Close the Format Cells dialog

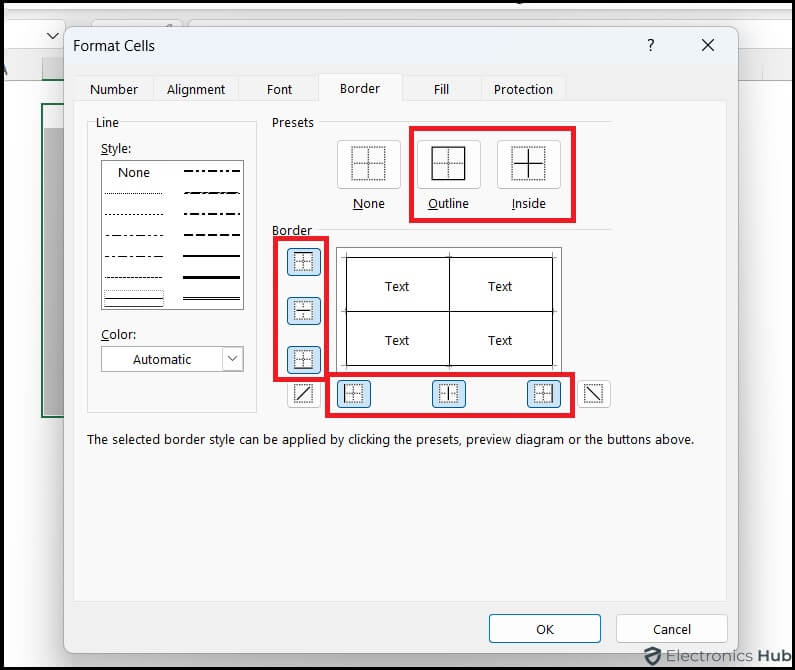coord(708,46)
